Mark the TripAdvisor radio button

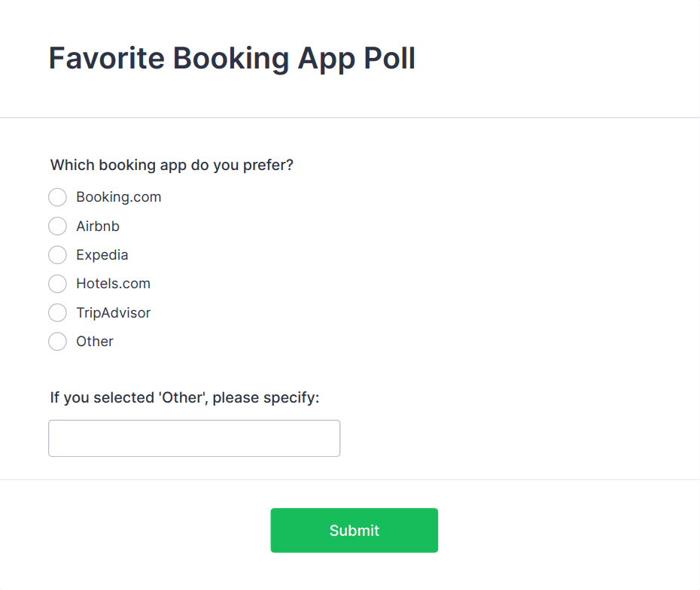(x=57, y=312)
